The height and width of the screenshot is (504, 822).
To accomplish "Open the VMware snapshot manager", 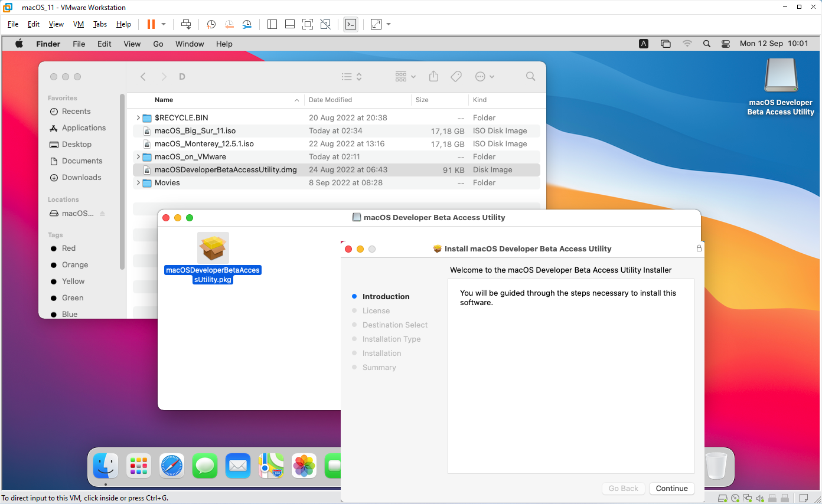I will point(247,24).
